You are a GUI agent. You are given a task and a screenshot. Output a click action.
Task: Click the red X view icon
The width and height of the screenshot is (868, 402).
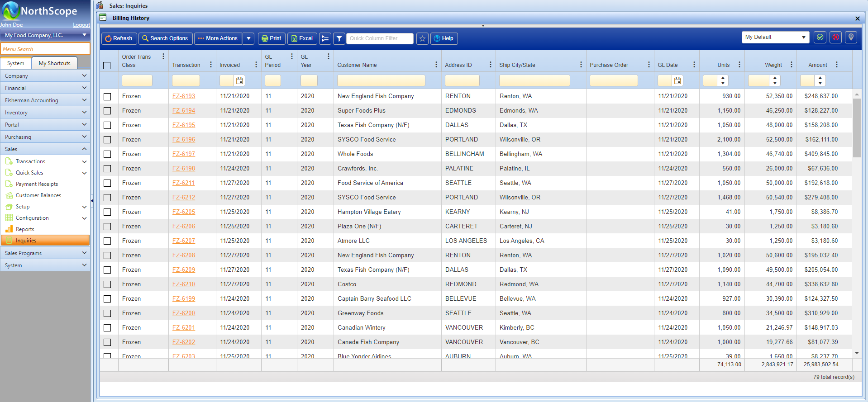(x=835, y=38)
